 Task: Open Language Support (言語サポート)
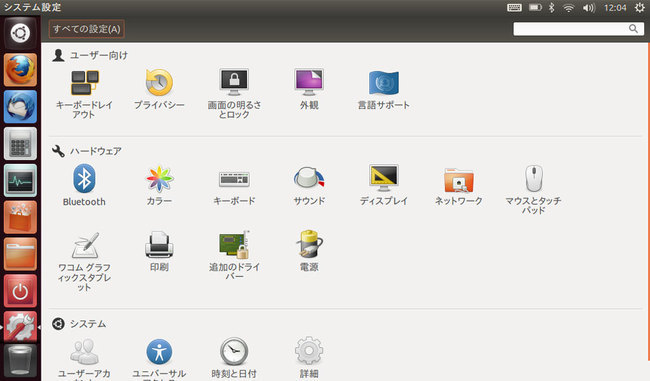(x=383, y=89)
